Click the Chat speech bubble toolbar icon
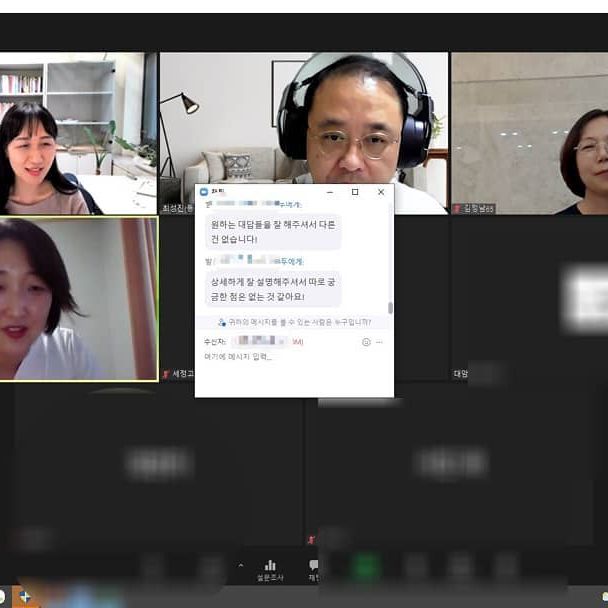 (313, 566)
